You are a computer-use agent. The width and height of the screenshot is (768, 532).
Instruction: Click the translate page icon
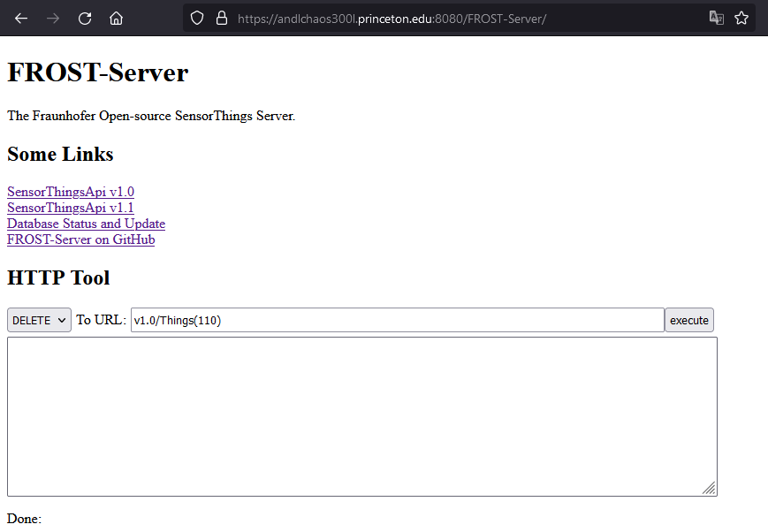click(717, 18)
